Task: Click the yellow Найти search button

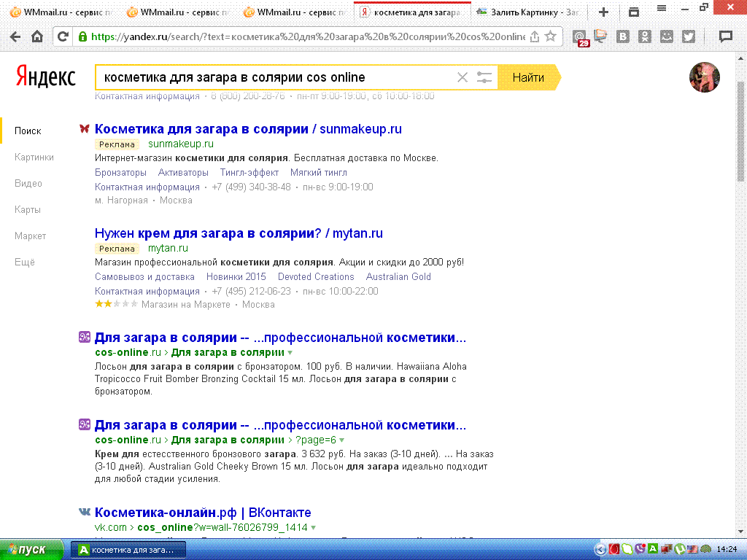Action: 529,77
